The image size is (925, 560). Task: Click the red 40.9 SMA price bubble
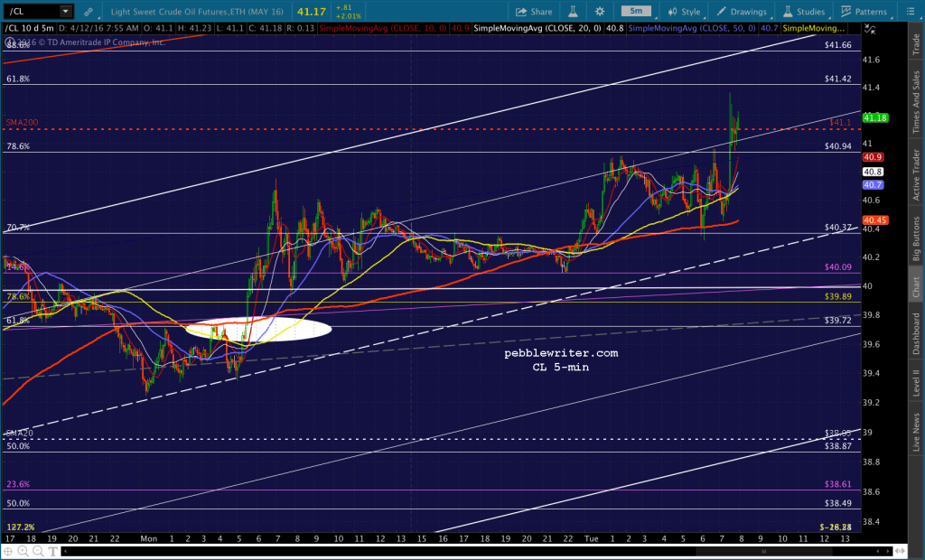(874, 157)
